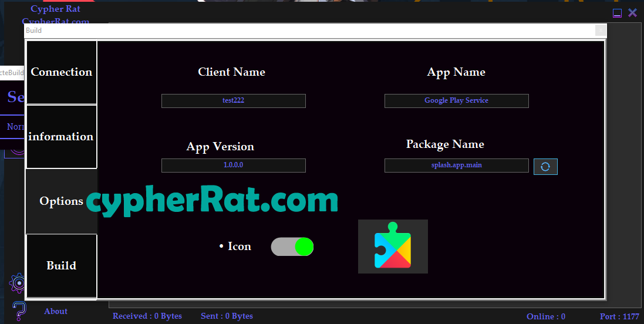Go to the Build tab
Screen dimensions: 644x324
pyautogui.click(x=62, y=266)
